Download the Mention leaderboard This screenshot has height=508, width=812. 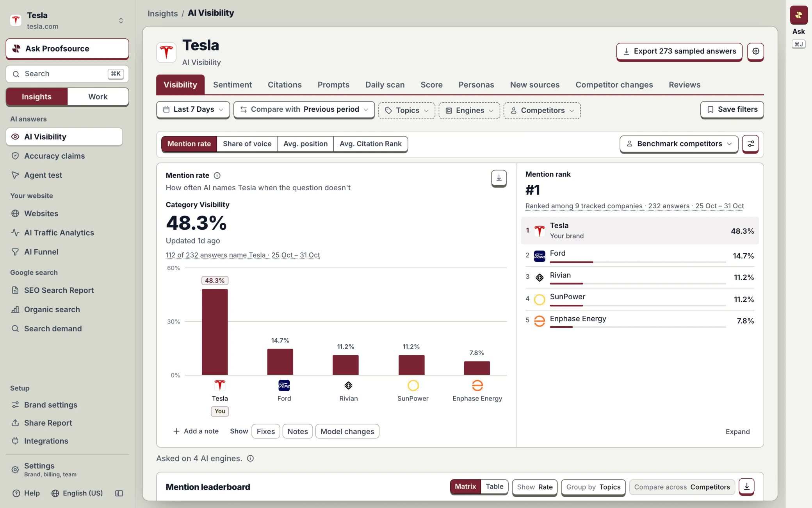[746, 487]
